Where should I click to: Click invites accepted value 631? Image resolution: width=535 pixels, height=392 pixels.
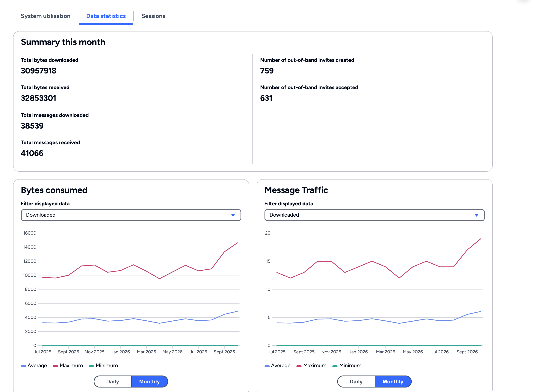point(266,98)
